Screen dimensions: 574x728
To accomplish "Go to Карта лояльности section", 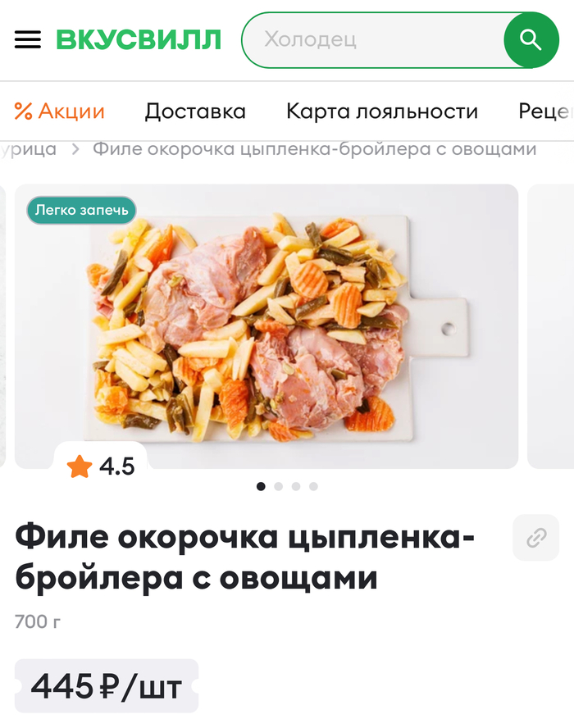I will point(382,111).
